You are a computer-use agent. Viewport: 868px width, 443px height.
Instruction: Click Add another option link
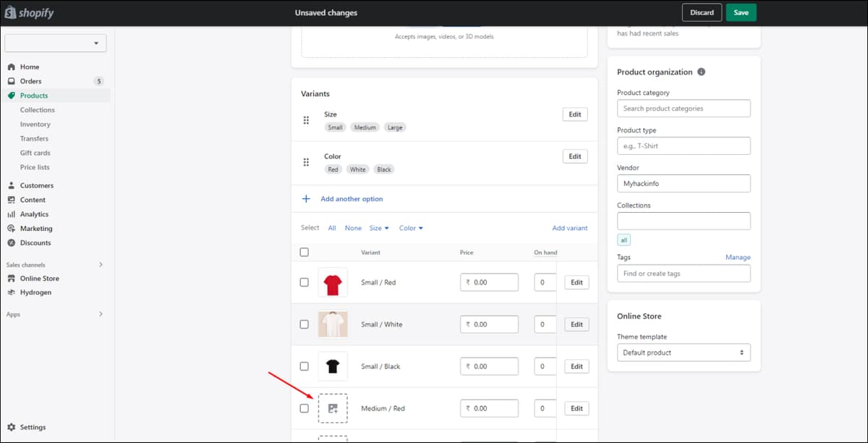[x=352, y=198]
